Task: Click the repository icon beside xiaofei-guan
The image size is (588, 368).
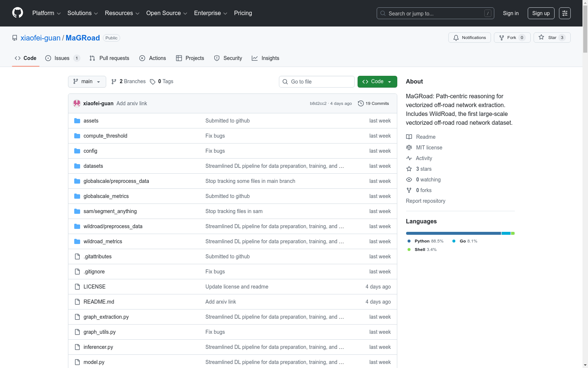Action: coord(15,38)
